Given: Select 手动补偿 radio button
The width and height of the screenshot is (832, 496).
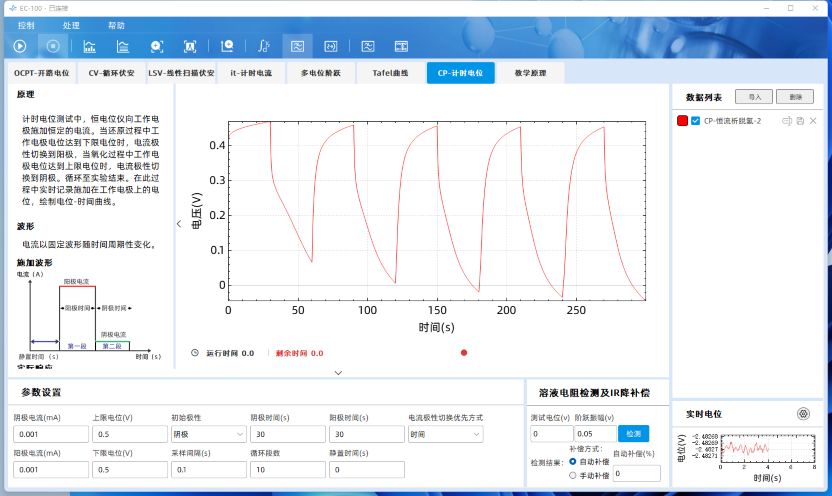Looking at the screenshot, I should click(x=572, y=476).
